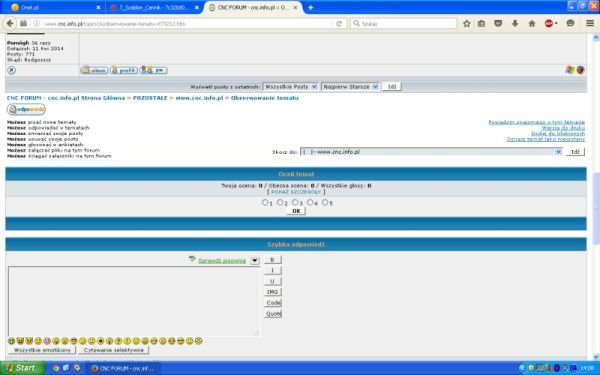Click the OK button to submit rating
Image resolution: width=600 pixels, height=375 pixels.
point(296,211)
